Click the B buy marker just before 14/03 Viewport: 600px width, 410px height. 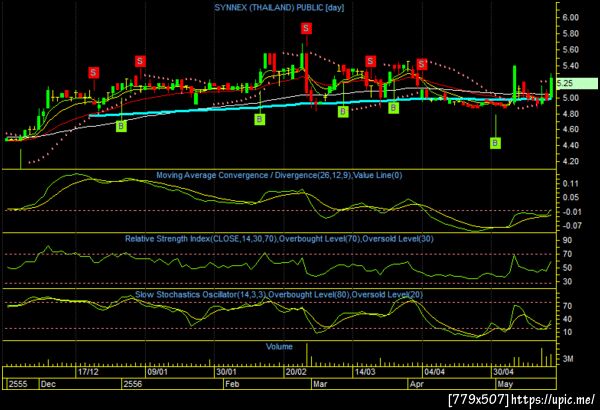point(343,111)
